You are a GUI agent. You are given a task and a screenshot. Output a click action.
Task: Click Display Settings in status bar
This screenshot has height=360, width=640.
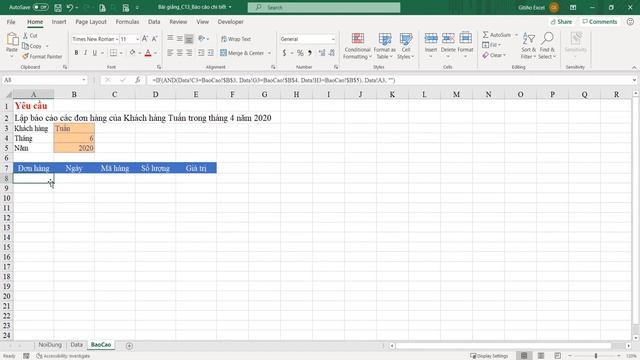coord(489,356)
